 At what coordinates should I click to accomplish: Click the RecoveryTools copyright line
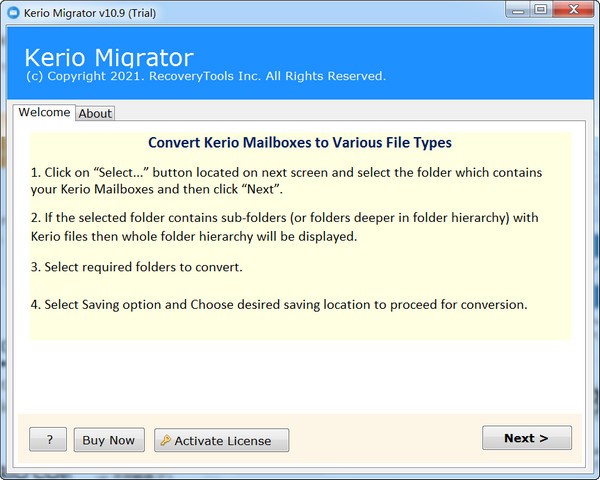tap(204, 77)
